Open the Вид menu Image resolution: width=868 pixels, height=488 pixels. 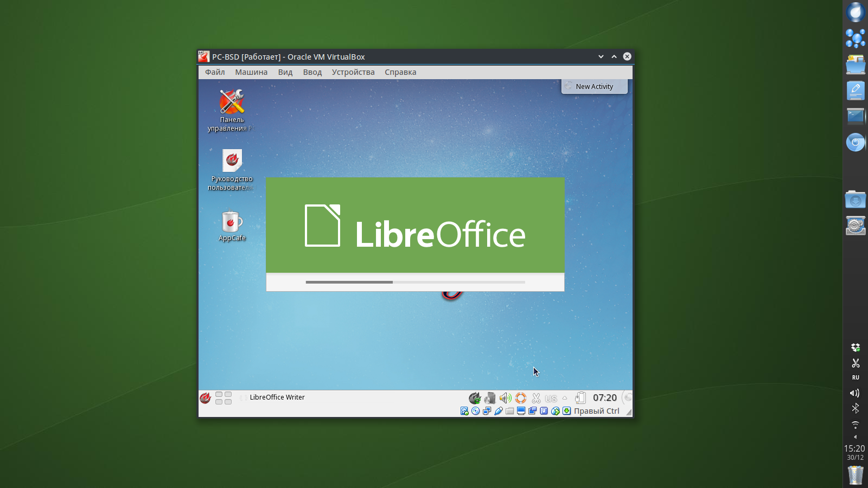tap(285, 72)
